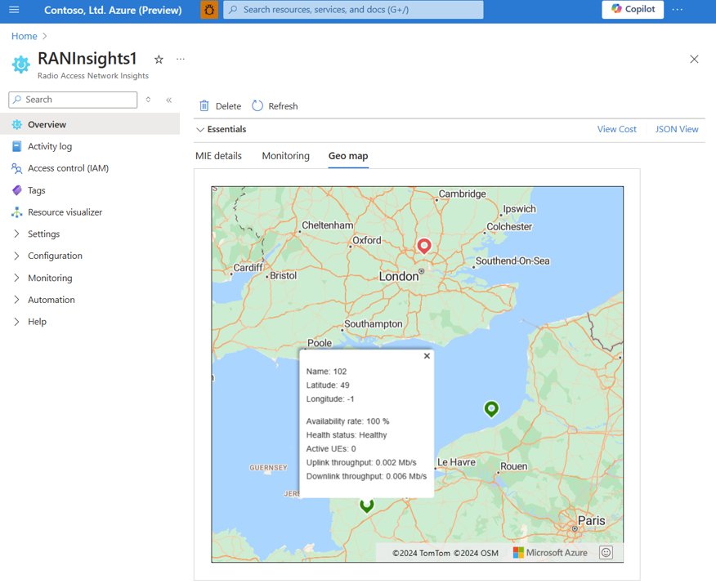
Task: Switch to the Monitoring tab
Action: pyautogui.click(x=285, y=156)
